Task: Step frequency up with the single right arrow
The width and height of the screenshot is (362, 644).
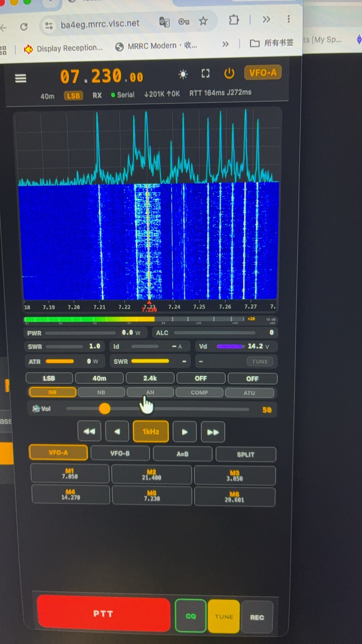Action: click(x=184, y=432)
